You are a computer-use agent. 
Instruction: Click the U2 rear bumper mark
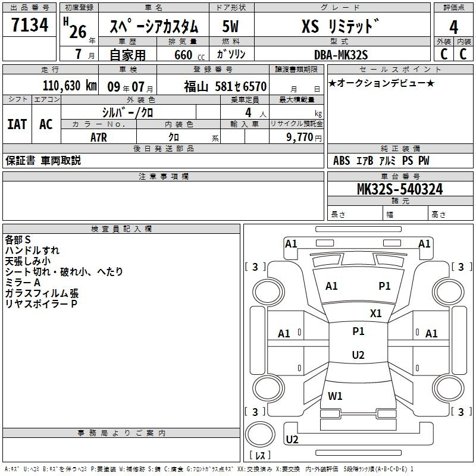pyautogui.click(x=292, y=439)
